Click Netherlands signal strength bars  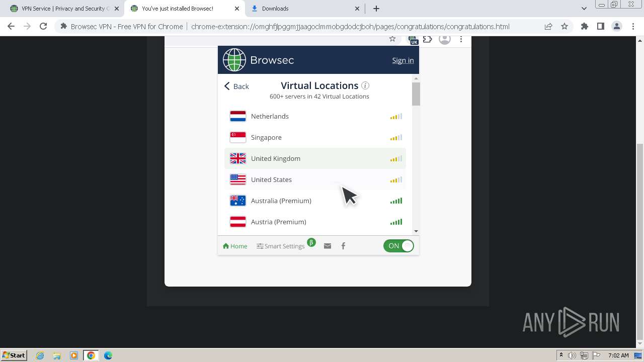tap(396, 117)
